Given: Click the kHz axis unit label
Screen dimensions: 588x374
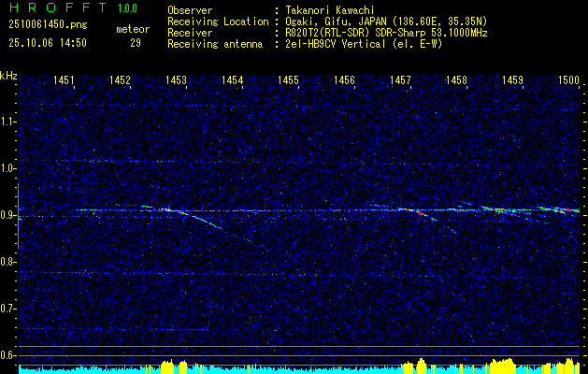Looking at the screenshot, I should click(8, 76).
